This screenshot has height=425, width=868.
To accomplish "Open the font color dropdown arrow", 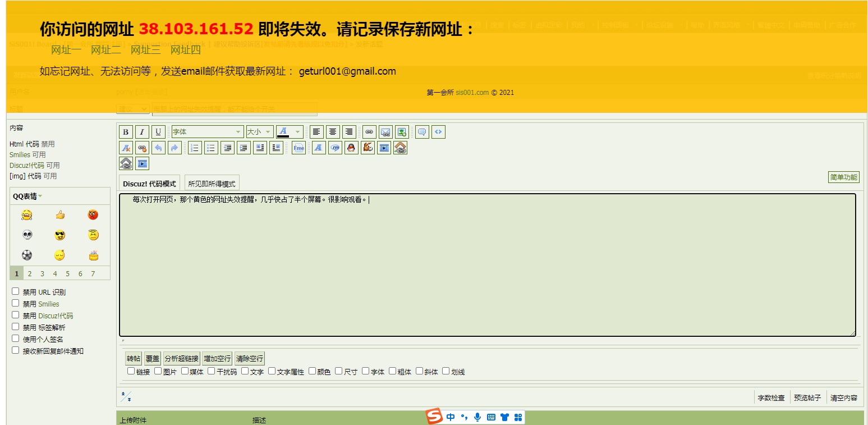I will [x=298, y=132].
